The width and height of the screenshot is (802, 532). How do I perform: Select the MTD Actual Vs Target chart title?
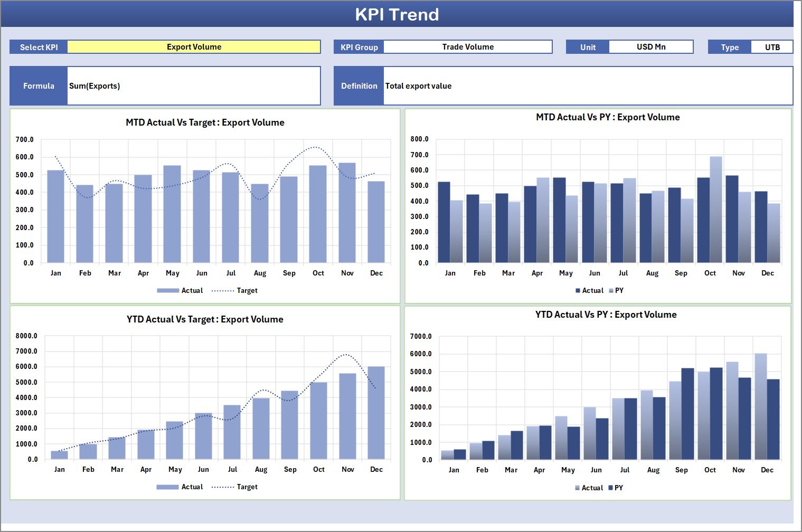pos(205,122)
